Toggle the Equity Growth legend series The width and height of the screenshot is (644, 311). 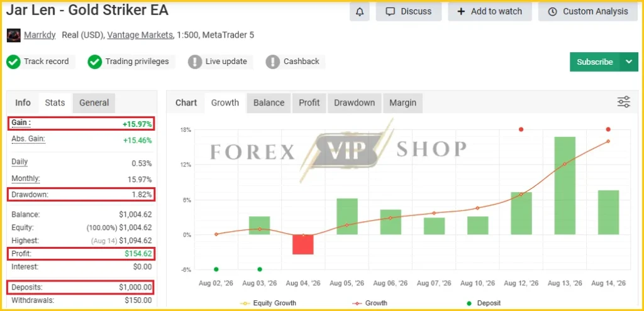[x=268, y=303]
